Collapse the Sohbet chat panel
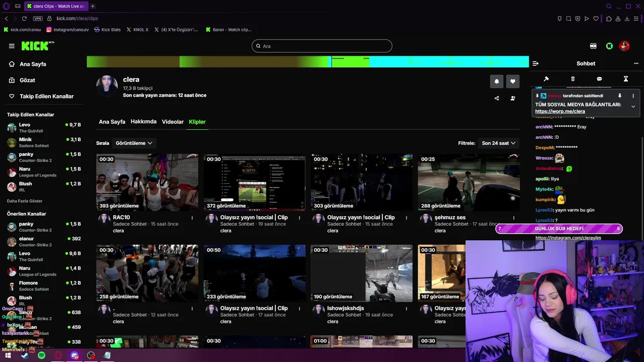 pyautogui.click(x=535, y=63)
